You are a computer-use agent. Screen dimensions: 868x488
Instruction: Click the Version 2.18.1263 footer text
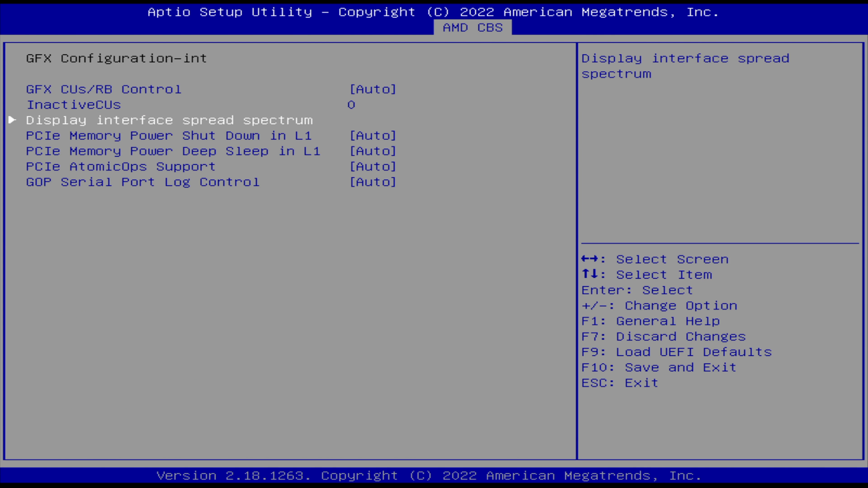tap(429, 476)
